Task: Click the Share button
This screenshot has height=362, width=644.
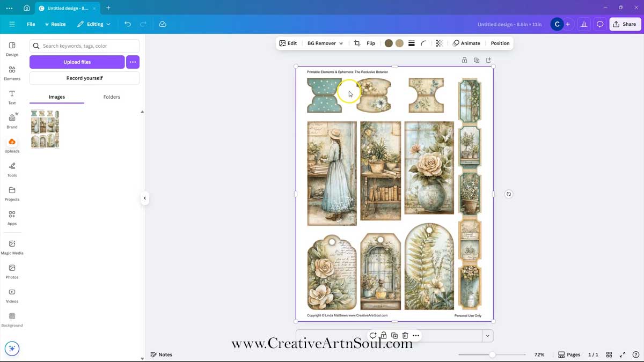Action: [625, 24]
